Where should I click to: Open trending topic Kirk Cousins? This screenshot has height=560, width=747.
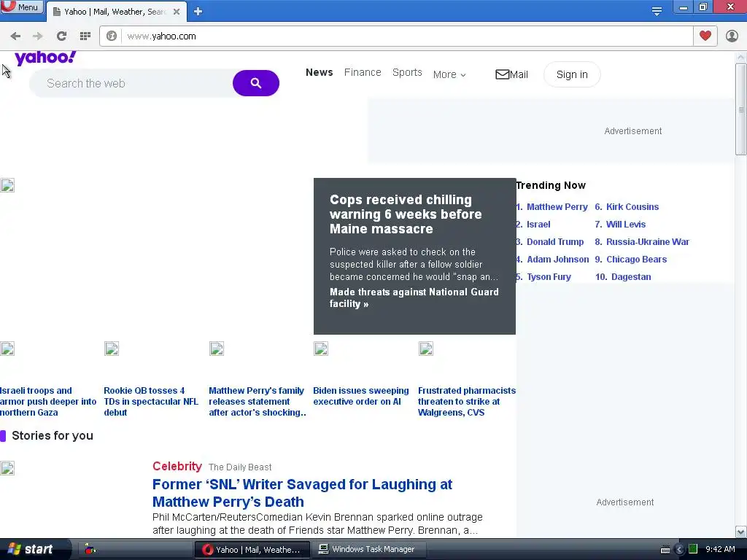coord(632,206)
